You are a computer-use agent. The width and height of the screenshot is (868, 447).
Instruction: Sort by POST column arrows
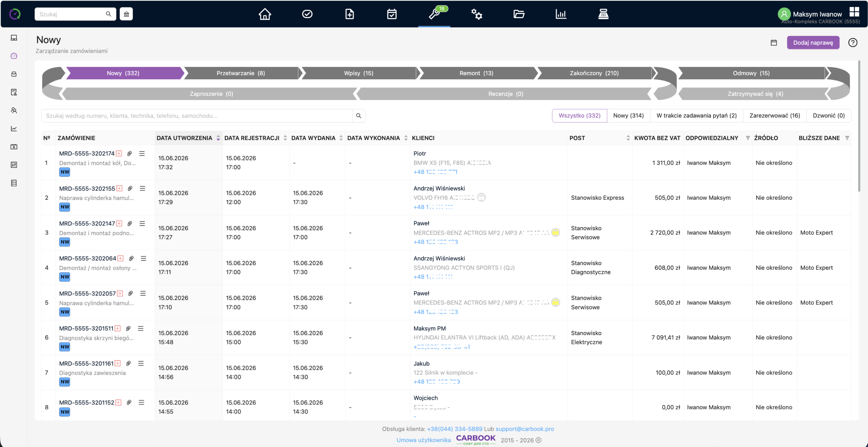click(628, 138)
